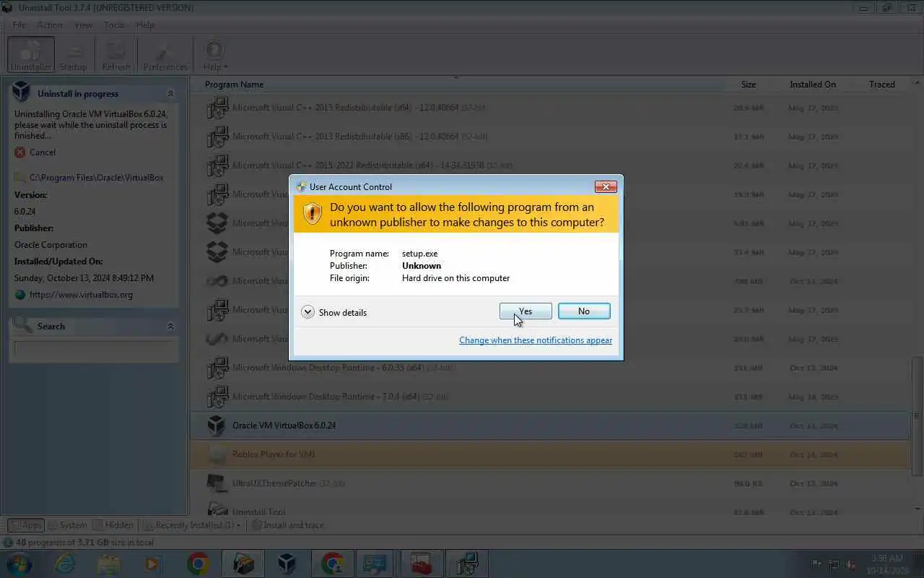Select Visual C++ 2015-2022 Redistributable (x64) row
This screenshot has width=924, height=578.
(x=550, y=165)
